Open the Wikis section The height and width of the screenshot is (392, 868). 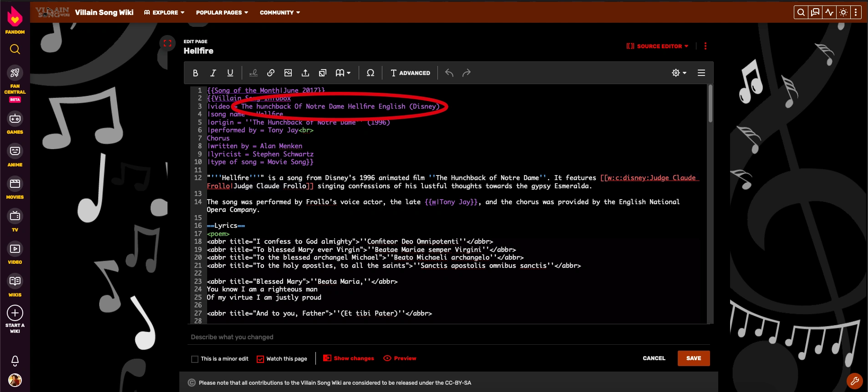point(15,286)
